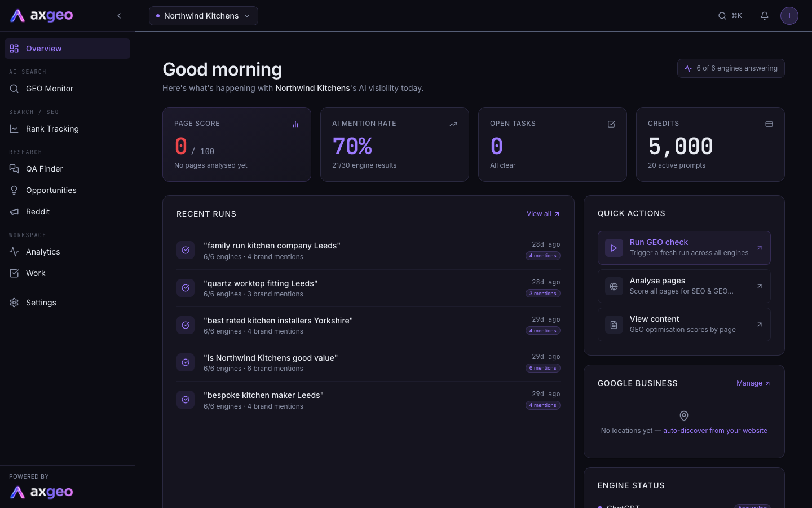812x508 pixels.
Task: Click the Page Score bar chart icon
Action: (295, 124)
